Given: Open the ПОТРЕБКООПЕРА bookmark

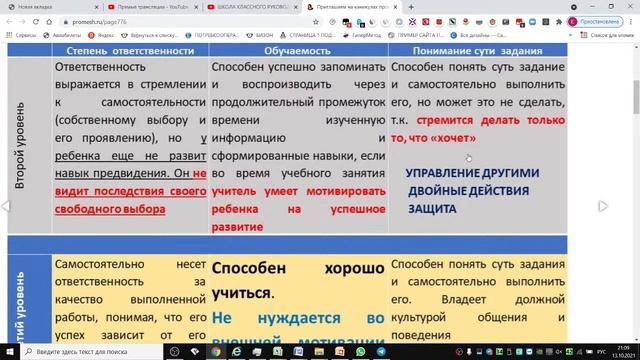Looking at the screenshot, I should (x=212, y=36).
